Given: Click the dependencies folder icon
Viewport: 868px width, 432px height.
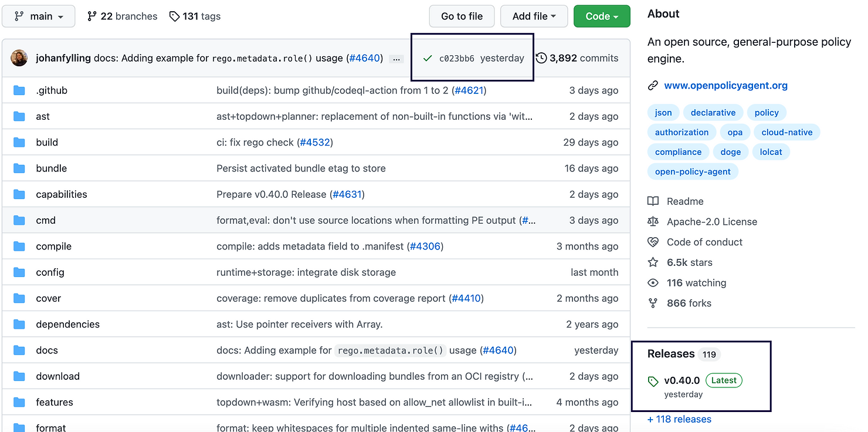Looking at the screenshot, I should [19, 324].
